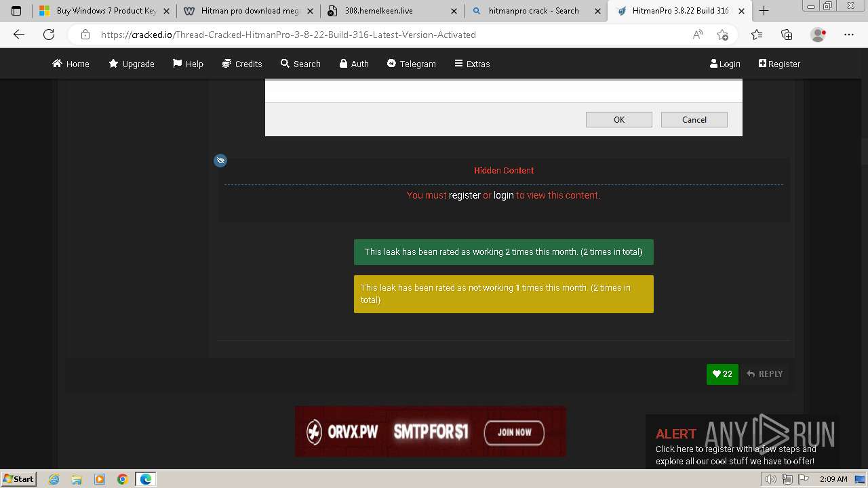Expand the Extras menu

tap(471, 64)
